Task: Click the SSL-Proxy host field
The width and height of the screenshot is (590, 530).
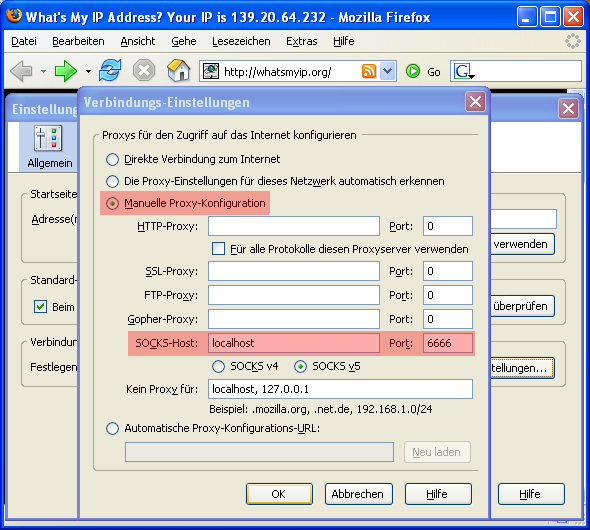Action: click(294, 271)
